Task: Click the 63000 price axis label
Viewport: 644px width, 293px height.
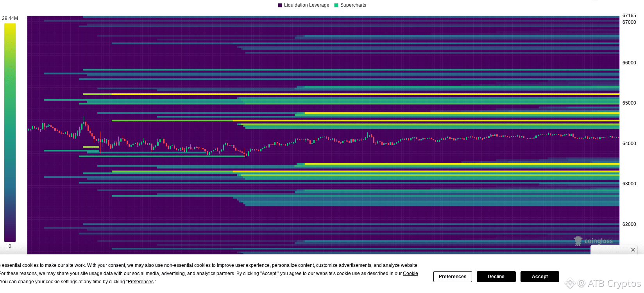Action: [629, 184]
